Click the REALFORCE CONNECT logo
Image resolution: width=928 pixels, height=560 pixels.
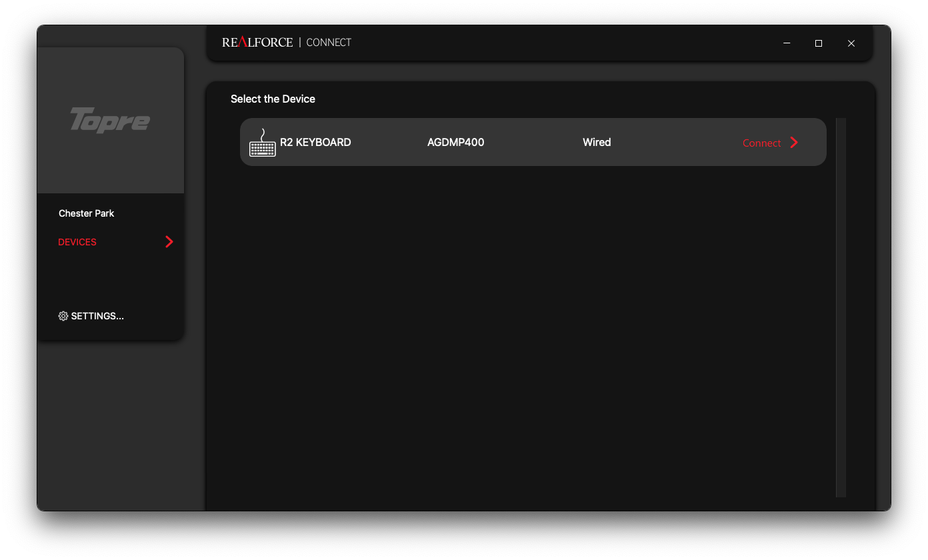[287, 42]
